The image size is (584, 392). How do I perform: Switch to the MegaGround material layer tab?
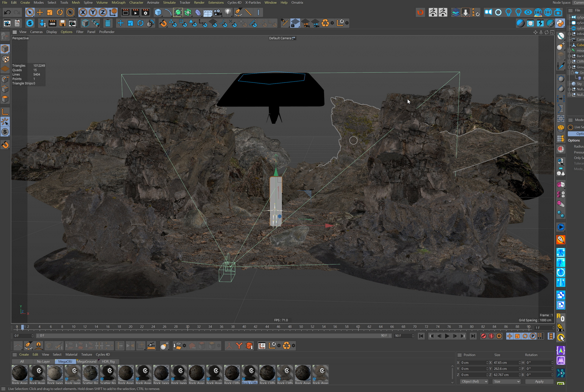point(86,361)
